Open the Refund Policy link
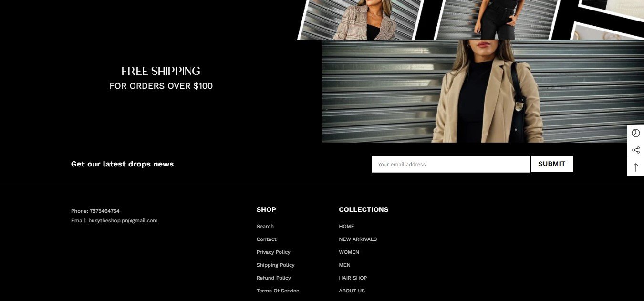The height and width of the screenshot is (301, 644). [x=274, y=278]
